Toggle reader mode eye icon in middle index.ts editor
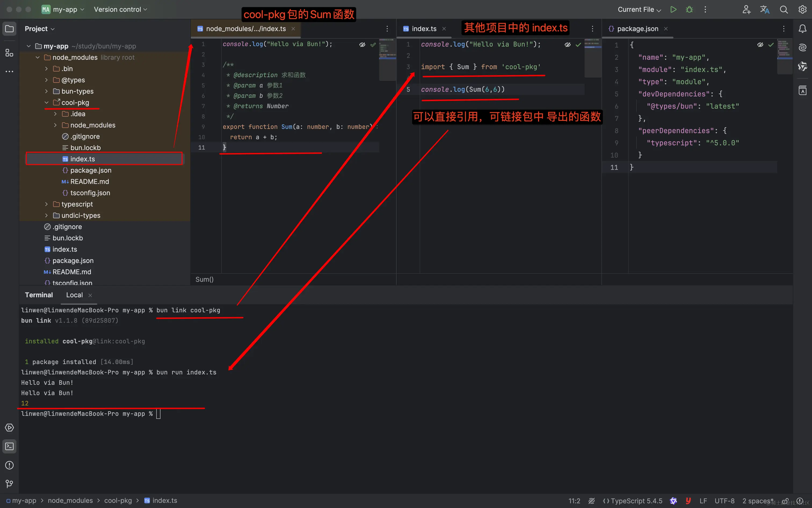 (x=568, y=44)
